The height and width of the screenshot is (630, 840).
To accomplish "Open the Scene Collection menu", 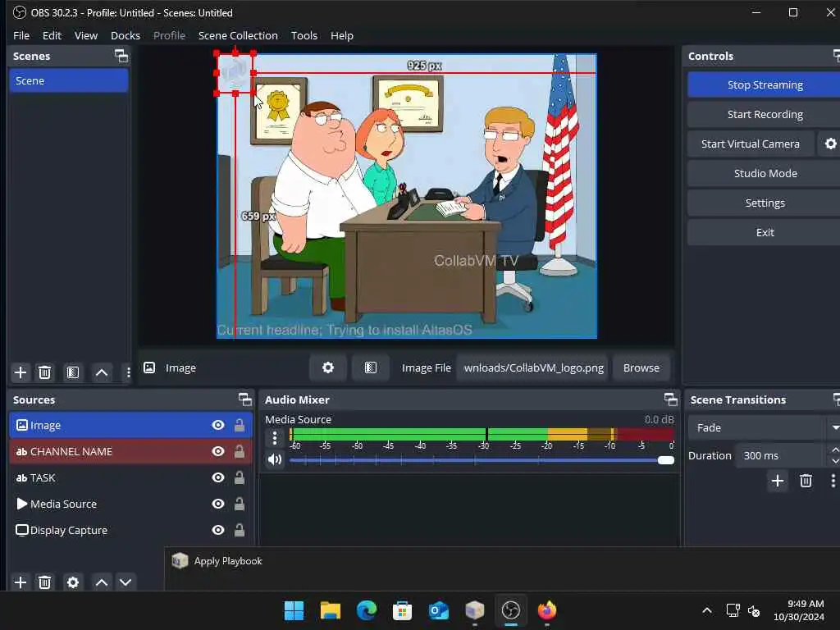I will [238, 35].
